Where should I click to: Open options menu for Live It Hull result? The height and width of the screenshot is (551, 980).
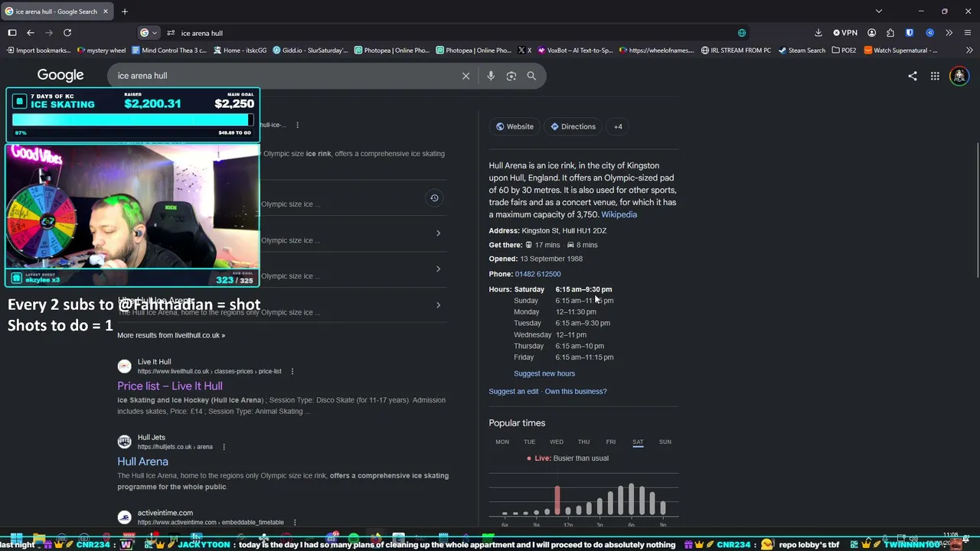pos(292,371)
